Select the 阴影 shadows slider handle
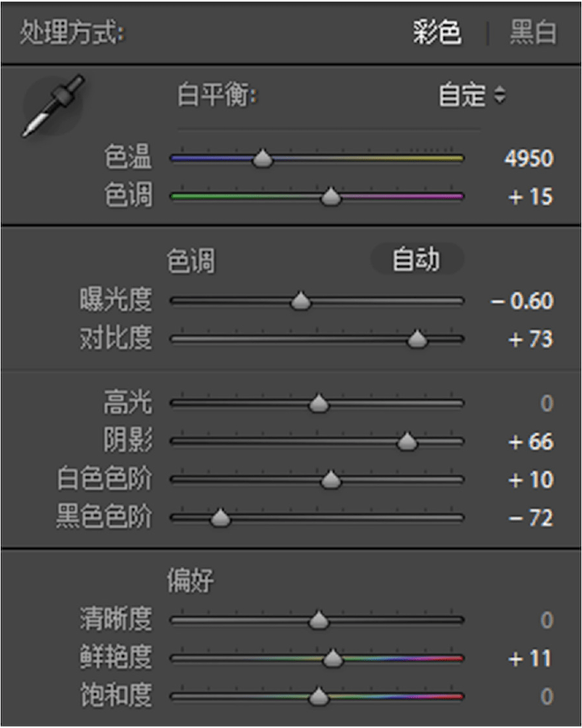The height and width of the screenshot is (728, 582). (x=406, y=440)
